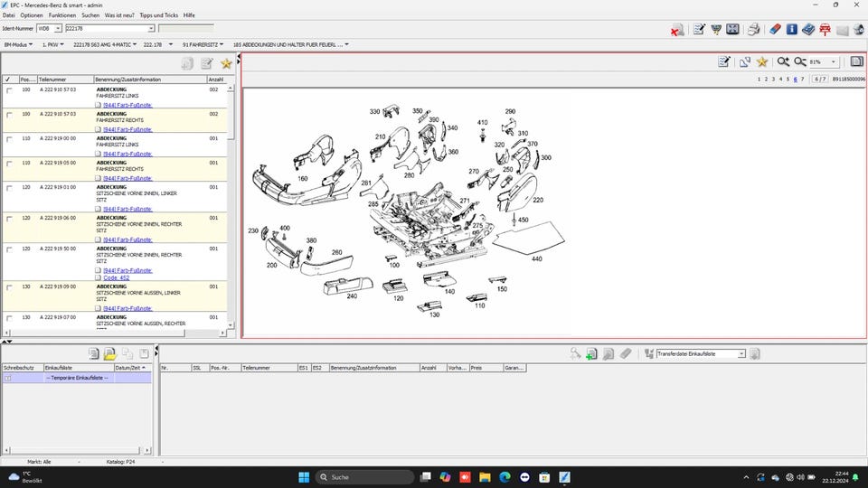This screenshot has height=488, width=868.
Task: Open the blue info icon
Action: click(x=792, y=29)
